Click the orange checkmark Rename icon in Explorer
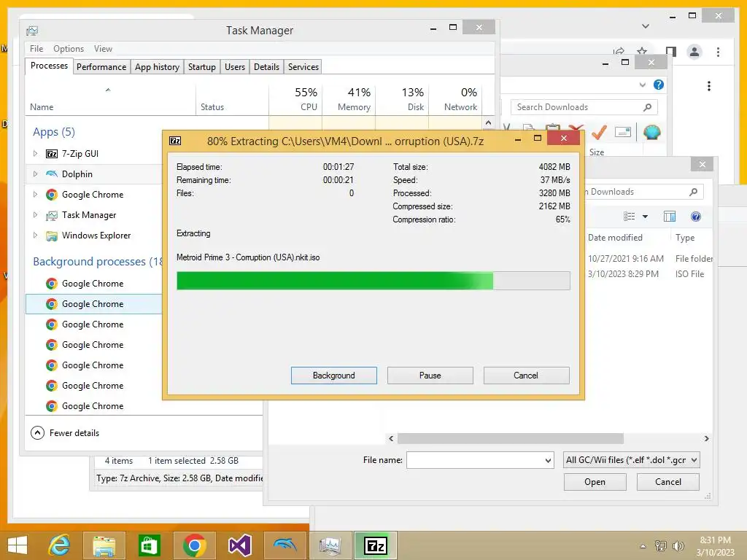The width and height of the screenshot is (747, 560). coord(599,132)
